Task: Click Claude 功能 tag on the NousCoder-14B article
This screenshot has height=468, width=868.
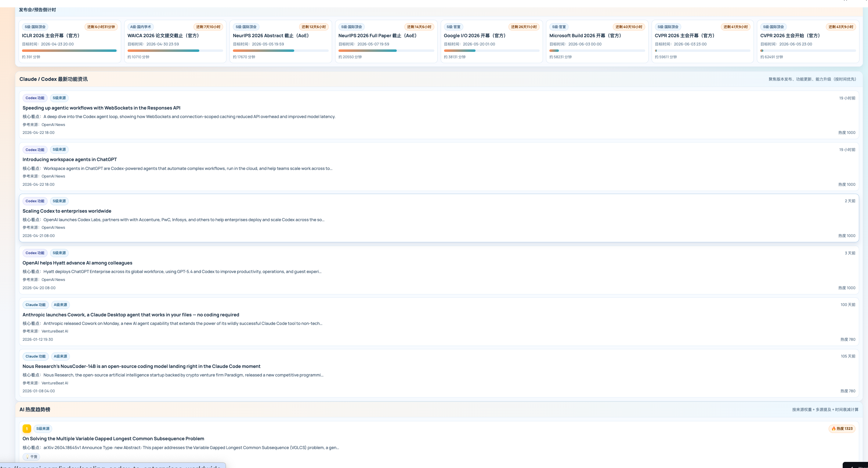Action: pyautogui.click(x=35, y=356)
